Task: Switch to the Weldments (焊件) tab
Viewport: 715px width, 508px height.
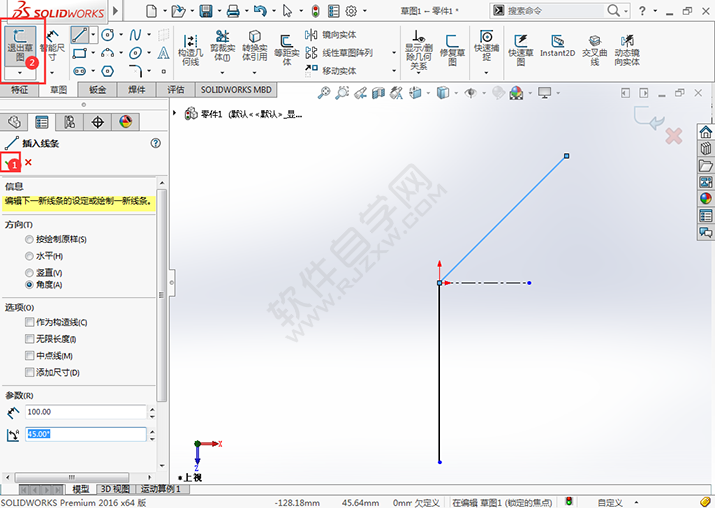Action: point(136,90)
